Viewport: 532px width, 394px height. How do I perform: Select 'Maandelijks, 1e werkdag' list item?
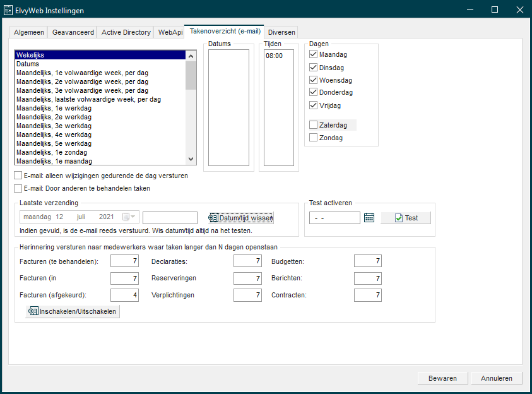pos(100,108)
